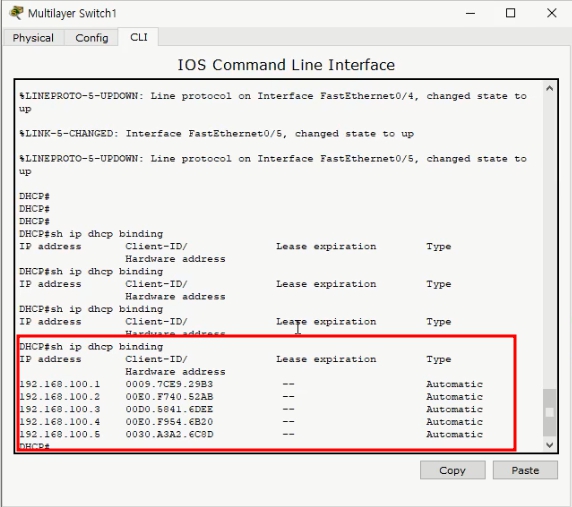Click hardware address 00D0.5841.6DEE
Screen dimensions: 572x507
169,409
